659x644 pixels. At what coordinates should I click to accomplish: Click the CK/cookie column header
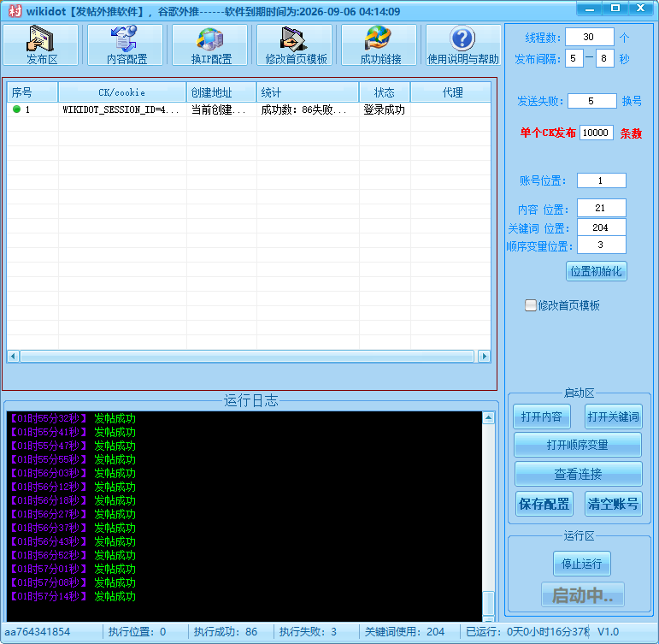[x=121, y=92]
